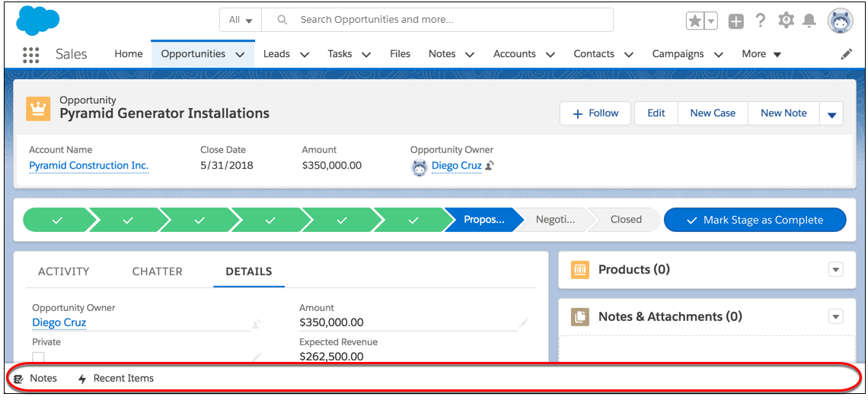The height and width of the screenshot is (400, 868).
Task: Edit the Private field pencil icon
Action: tap(257, 357)
